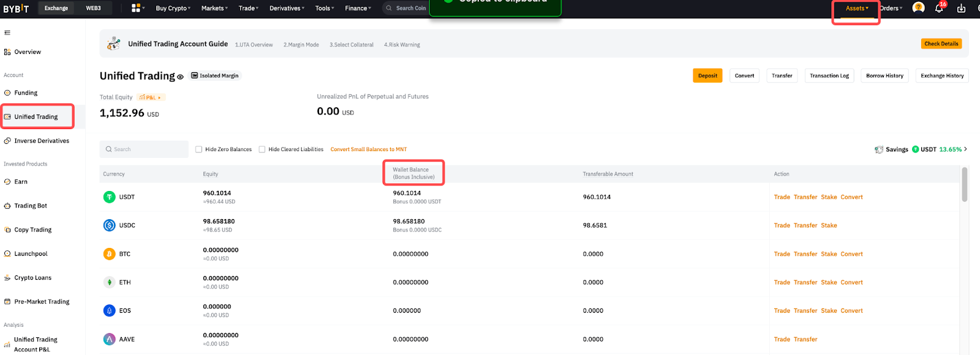Collapse the sidebar with hamburger icon

coord(7,33)
